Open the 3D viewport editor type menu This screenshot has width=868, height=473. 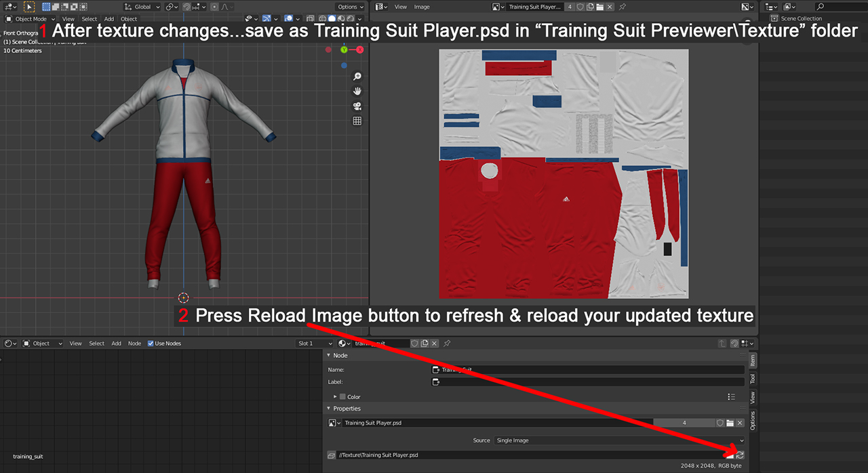12,7
